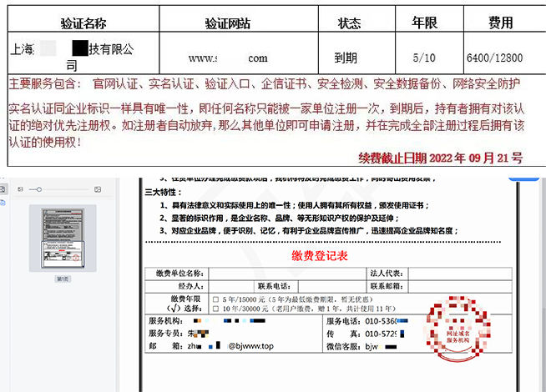Viewport: 546px width, 392px height.
Task: Check the 10年/30000元 payment option box
Action: pyautogui.click(x=215, y=309)
